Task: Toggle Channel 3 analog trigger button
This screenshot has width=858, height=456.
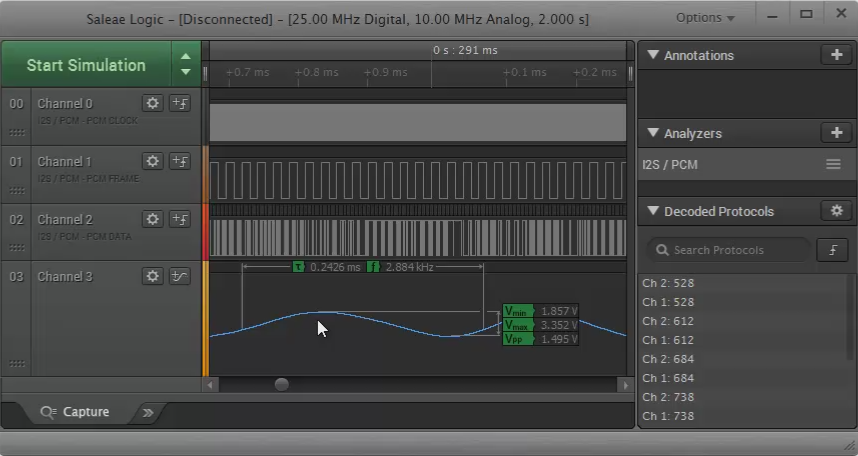Action: (x=180, y=276)
